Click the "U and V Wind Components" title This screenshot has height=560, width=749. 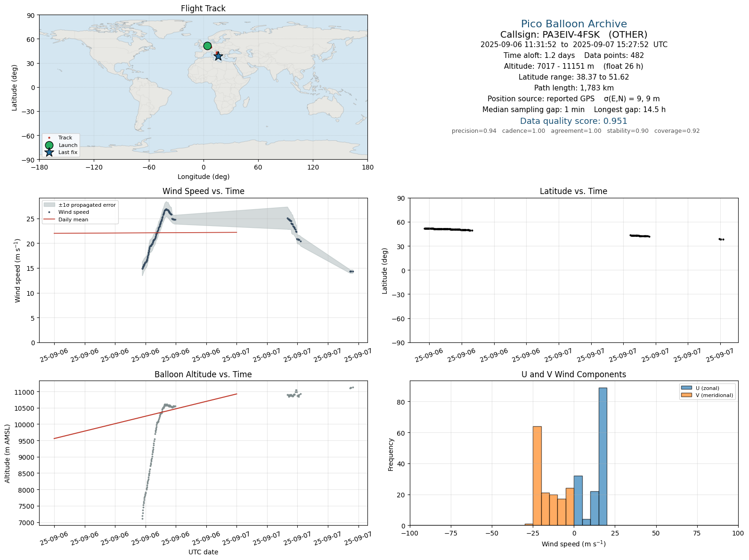574,374
